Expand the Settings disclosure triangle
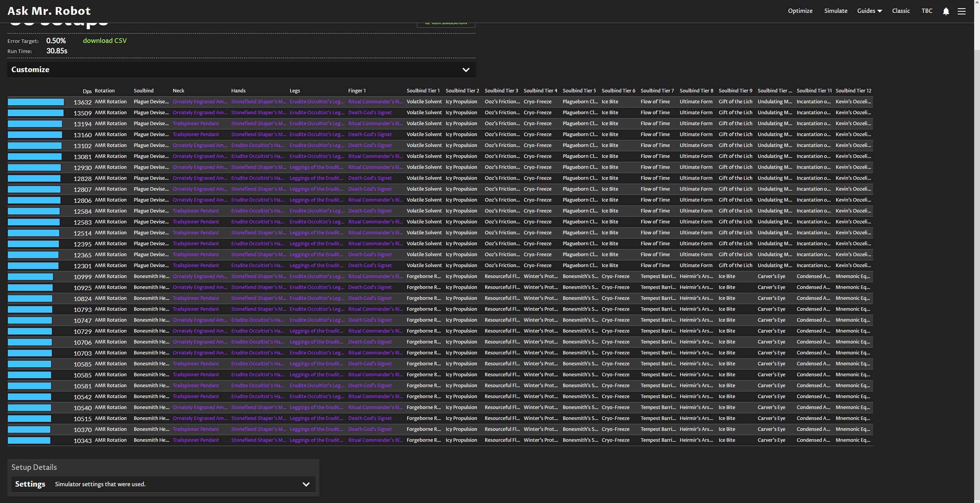Viewport: 980px width, 503px height. (x=307, y=484)
